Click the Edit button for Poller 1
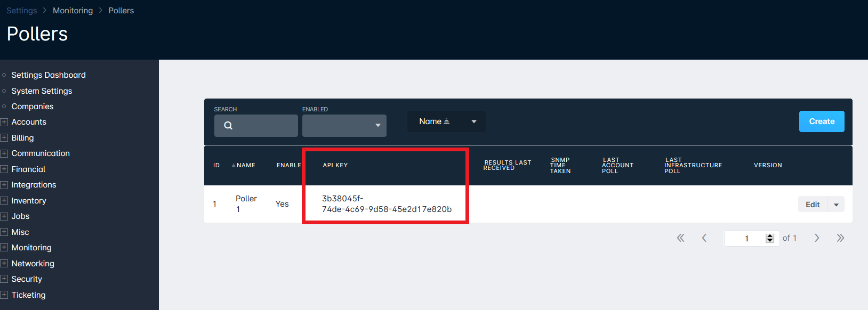Screen dimensions: 868x310 813,205
